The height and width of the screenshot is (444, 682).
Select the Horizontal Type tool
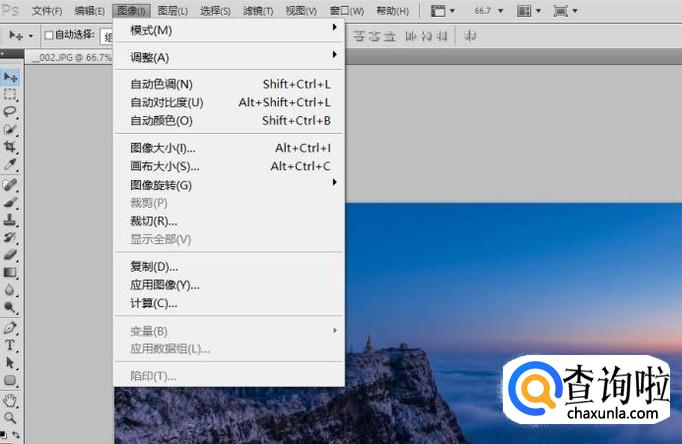coord(10,345)
